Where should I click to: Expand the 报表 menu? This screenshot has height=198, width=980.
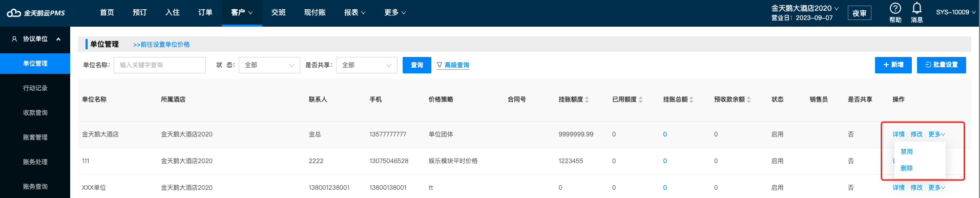(x=355, y=12)
